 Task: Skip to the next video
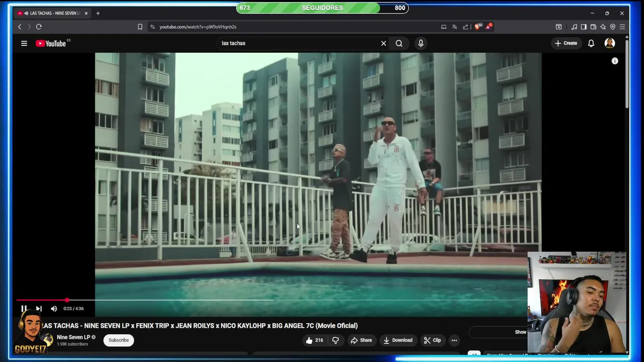pyautogui.click(x=39, y=309)
